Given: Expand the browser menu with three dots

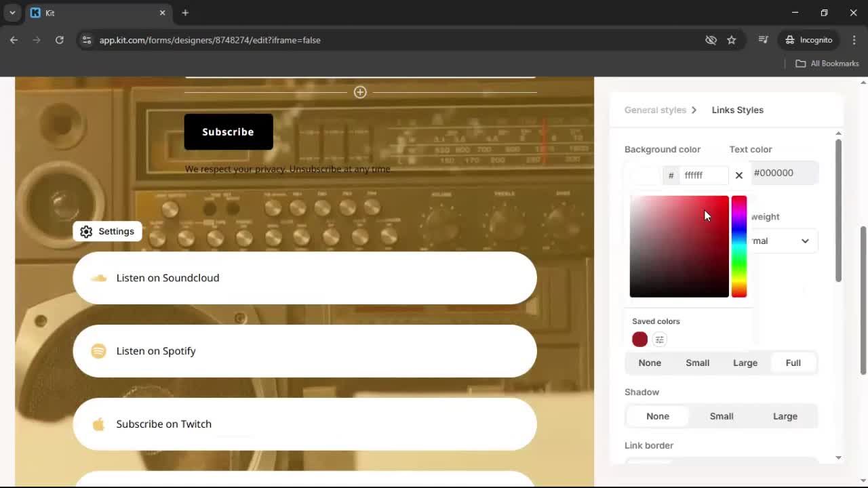Looking at the screenshot, I should pos(855,39).
